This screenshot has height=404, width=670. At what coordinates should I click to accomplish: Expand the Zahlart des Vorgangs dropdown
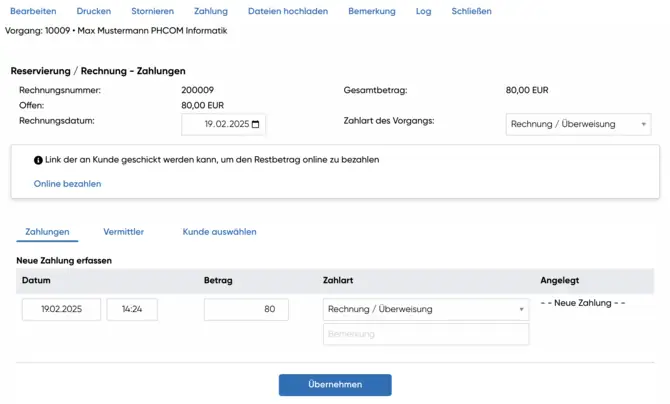click(578, 124)
